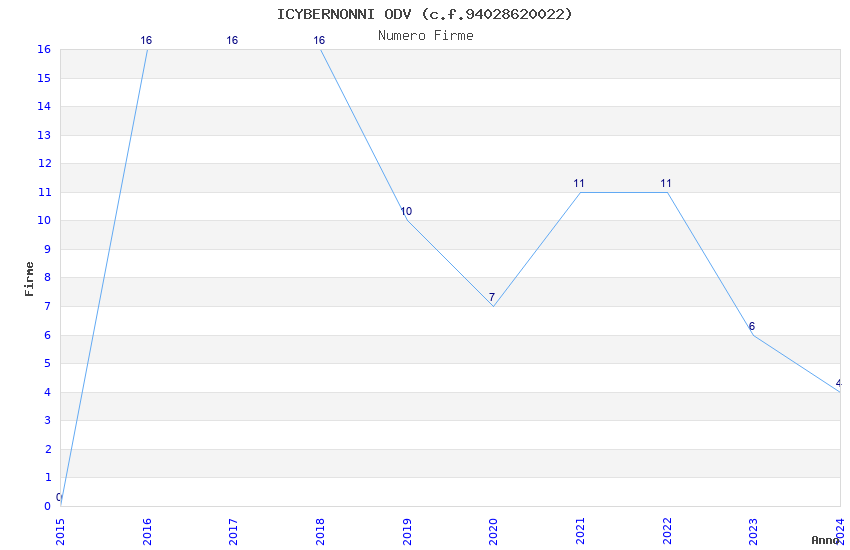This screenshot has width=850, height=550.
Task: Click y-axis tick label 12
Action: (44, 163)
